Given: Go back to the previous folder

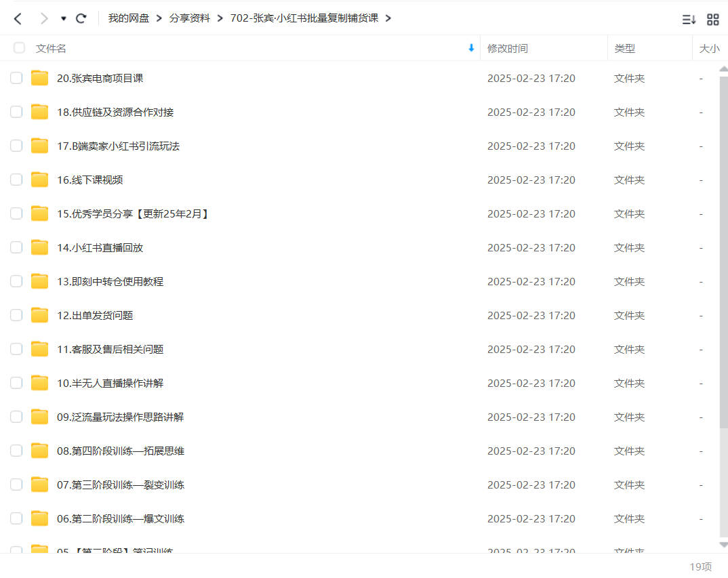Looking at the screenshot, I should (18, 18).
